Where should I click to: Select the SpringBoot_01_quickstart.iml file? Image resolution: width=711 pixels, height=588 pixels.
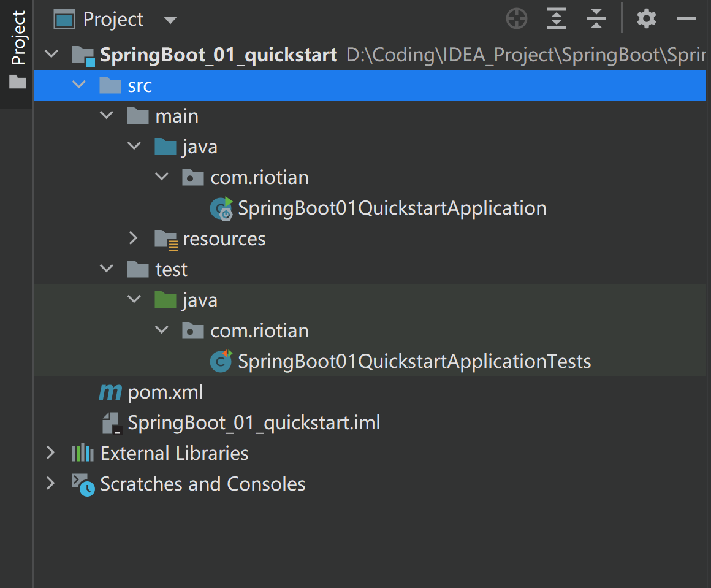point(254,423)
